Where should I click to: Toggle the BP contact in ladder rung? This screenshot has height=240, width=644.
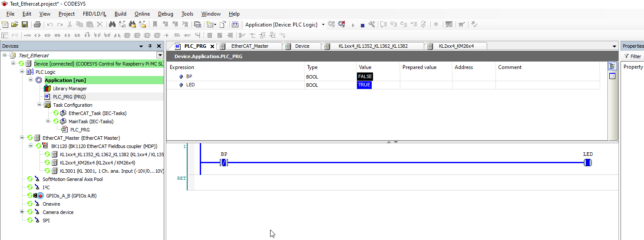224,163
